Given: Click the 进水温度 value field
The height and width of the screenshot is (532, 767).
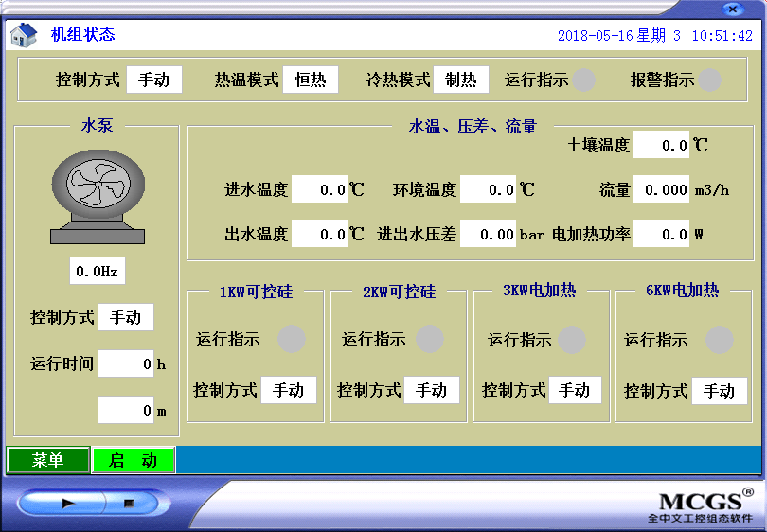Looking at the screenshot, I should [x=319, y=189].
